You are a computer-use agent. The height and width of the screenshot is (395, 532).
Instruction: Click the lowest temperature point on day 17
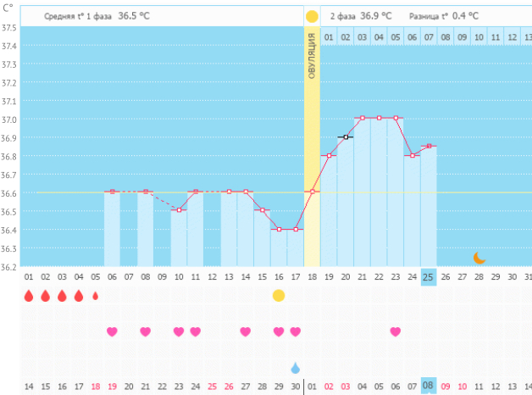coord(295,229)
